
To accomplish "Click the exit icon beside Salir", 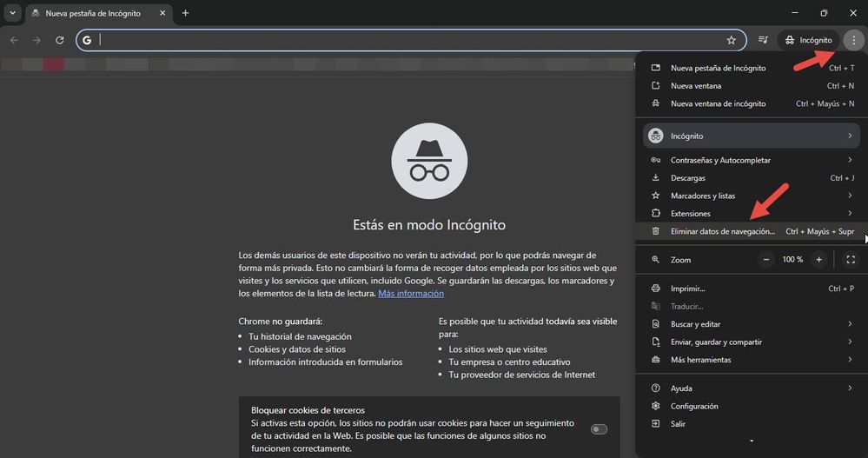I will (655, 423).
